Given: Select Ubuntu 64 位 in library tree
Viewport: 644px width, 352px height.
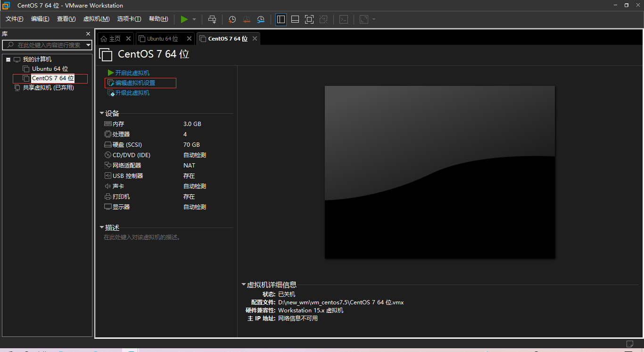Looking at the screenshot, I should pos(50,69).
